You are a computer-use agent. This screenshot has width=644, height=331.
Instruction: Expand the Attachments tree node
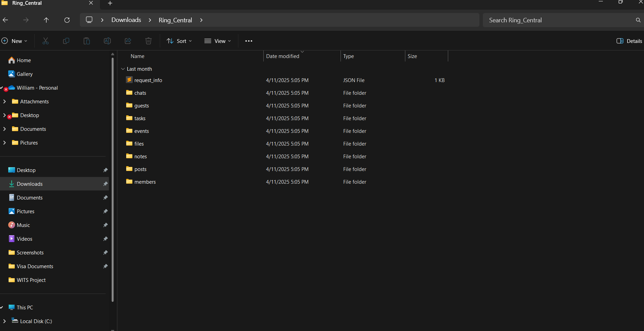(4, 101)
